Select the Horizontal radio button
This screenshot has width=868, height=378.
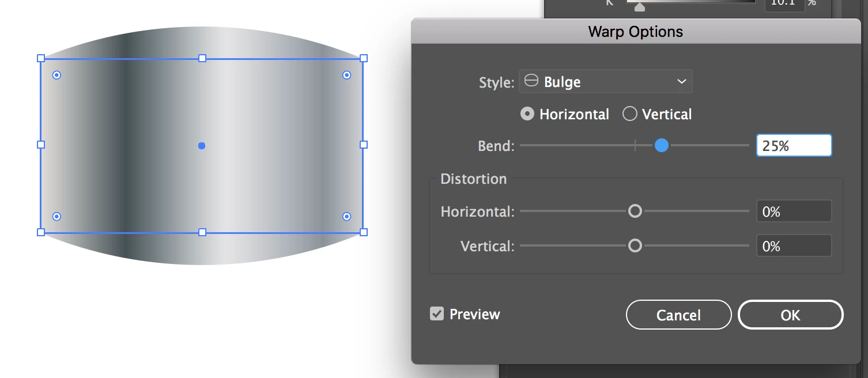pos(527,114)
